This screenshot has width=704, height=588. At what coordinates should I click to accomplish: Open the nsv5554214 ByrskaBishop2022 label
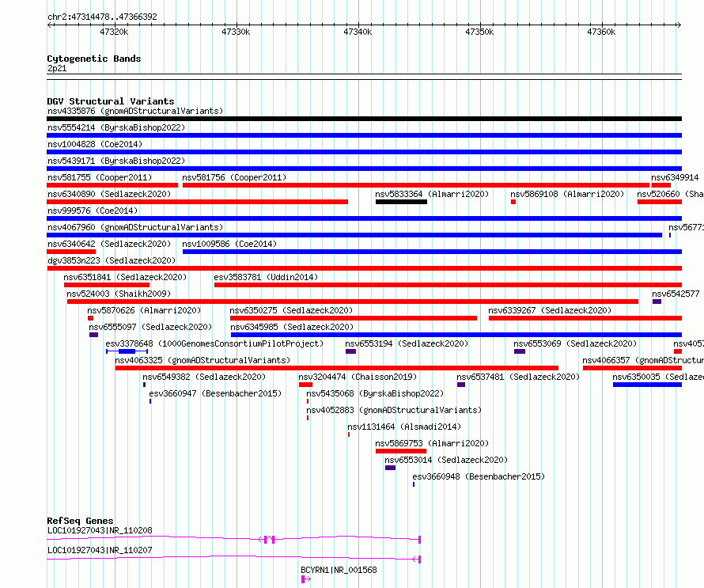point(116,127)
